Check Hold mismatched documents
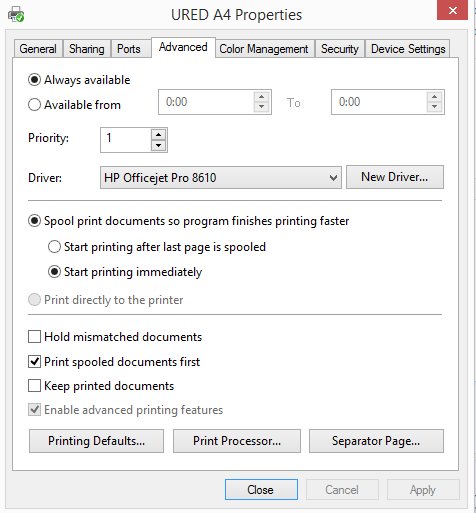This screenshot has width=476, height=513. pos(34,337)
